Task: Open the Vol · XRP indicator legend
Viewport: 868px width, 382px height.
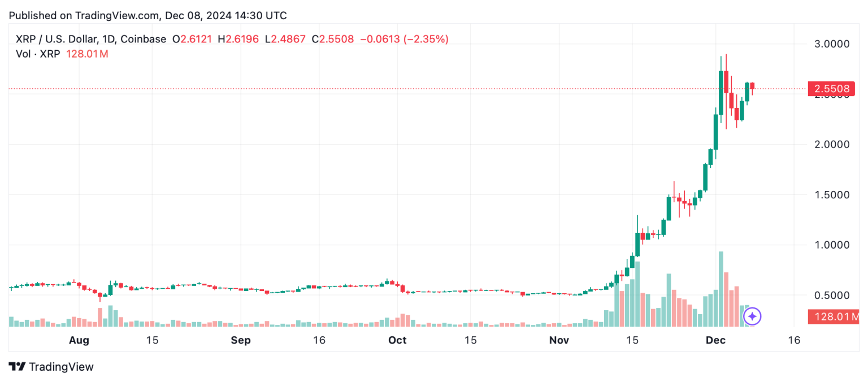Action: point(32,54)
